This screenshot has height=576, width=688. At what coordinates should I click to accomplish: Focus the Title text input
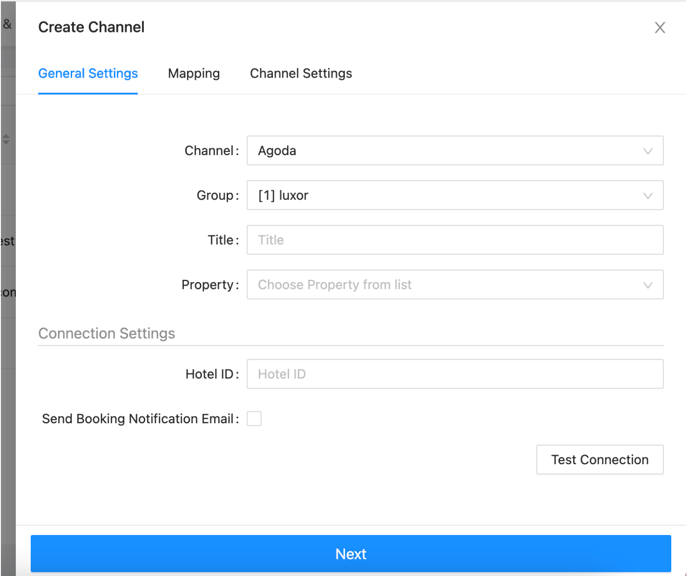click(455, 240)
